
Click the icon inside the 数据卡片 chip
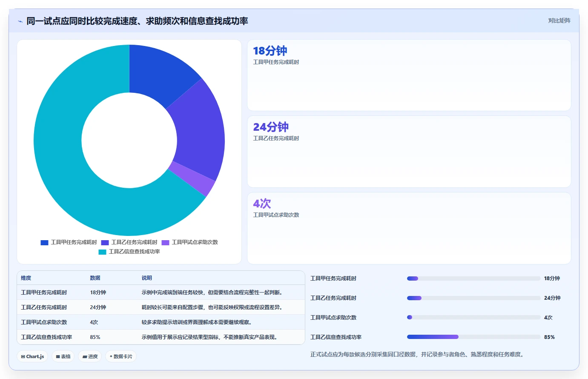[x=111, y=356]
